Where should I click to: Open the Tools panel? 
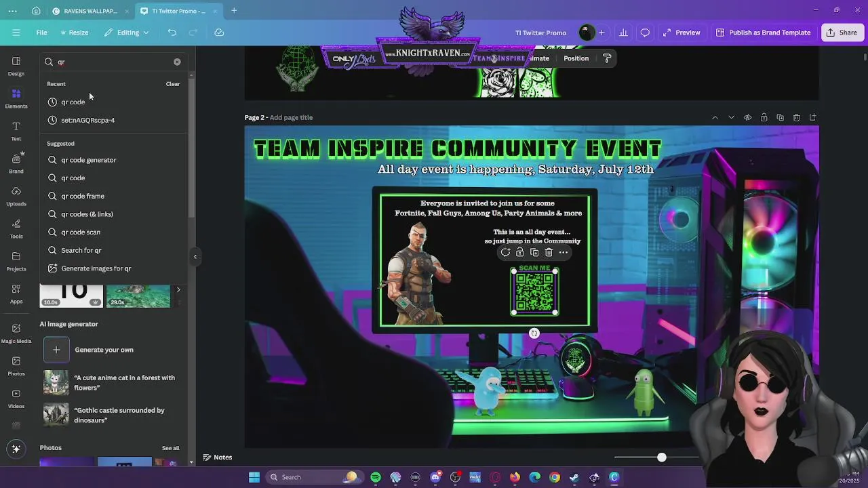pos(16,228)
